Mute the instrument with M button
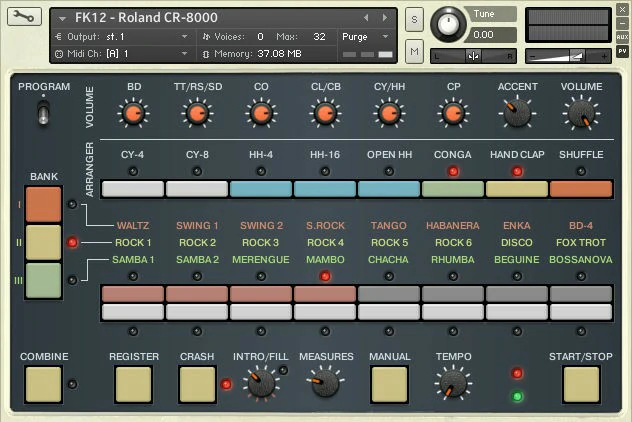632x422 pixels. pos(414,51)
